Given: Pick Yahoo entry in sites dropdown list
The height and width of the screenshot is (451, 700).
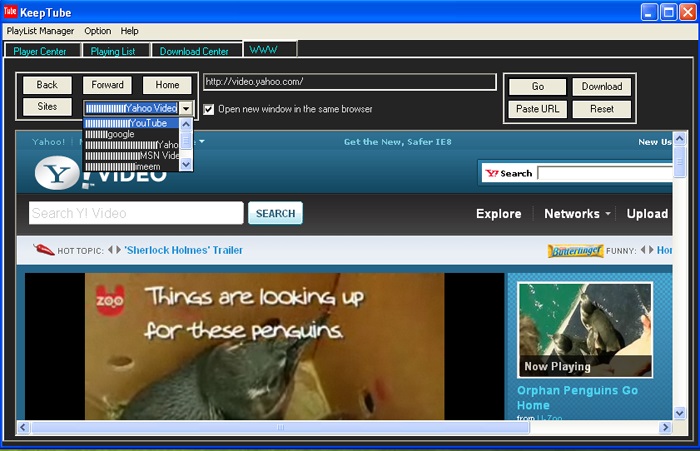Looking at the screenshot, I should point(132,145).
